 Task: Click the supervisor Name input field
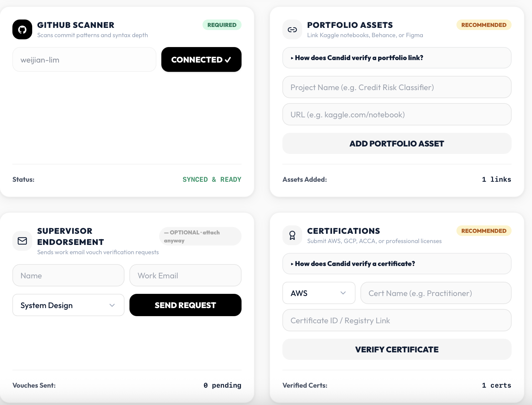(68, 275)
